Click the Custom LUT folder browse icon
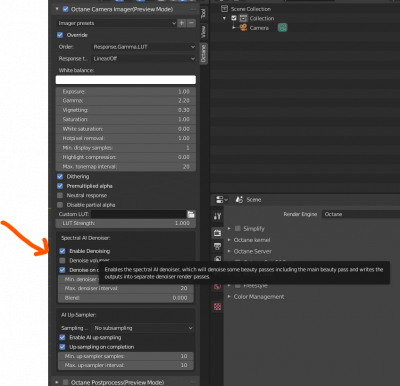The height and width of the screenshot is (386, 400). [191, 214]
